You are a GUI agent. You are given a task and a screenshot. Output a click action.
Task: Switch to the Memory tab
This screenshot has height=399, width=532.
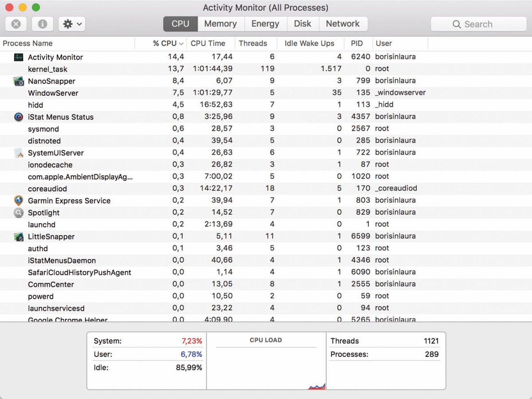[x=220, y=24]
